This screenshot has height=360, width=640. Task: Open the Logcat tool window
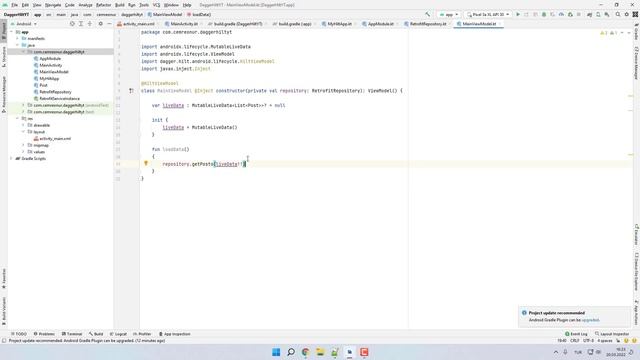pyautogui.click(x=118, y=334)
